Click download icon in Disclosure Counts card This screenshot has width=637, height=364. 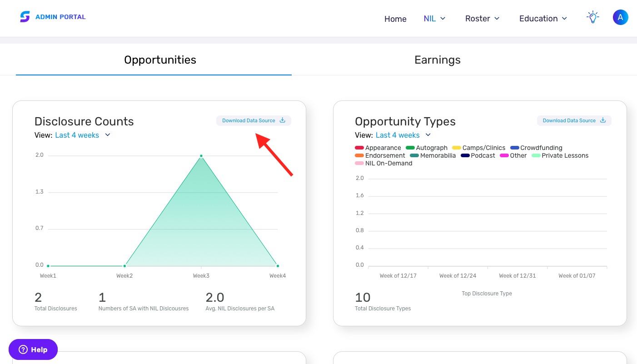[282, 120]
